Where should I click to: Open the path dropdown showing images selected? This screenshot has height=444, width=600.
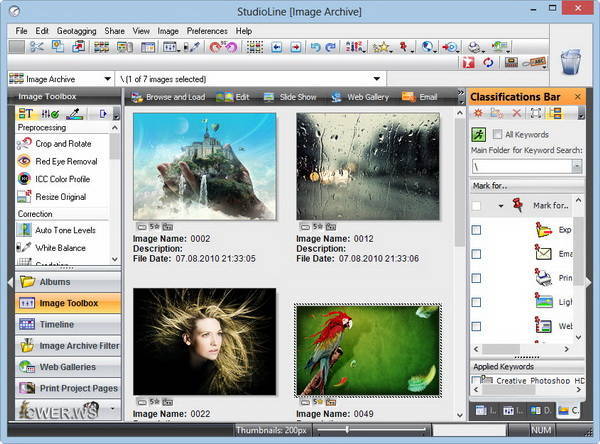[x=377, y=79]
